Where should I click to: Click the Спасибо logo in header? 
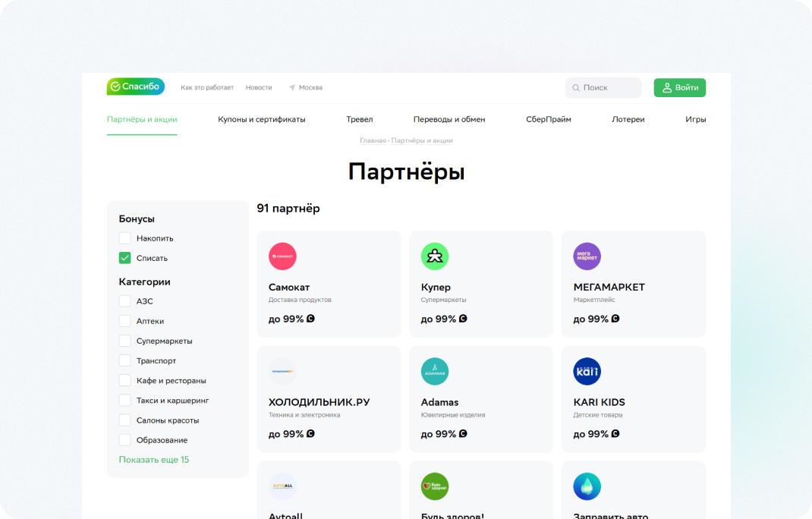135,86
